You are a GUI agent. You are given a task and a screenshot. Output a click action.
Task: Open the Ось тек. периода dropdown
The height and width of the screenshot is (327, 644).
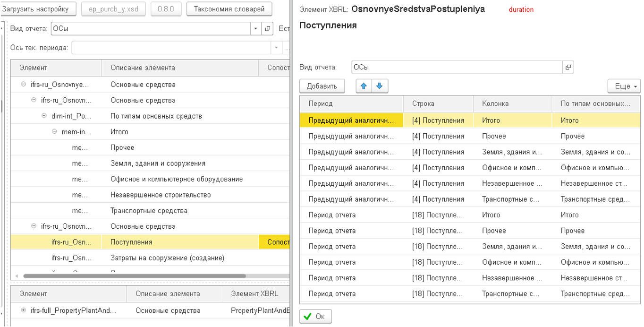click(x=276, y=48)
